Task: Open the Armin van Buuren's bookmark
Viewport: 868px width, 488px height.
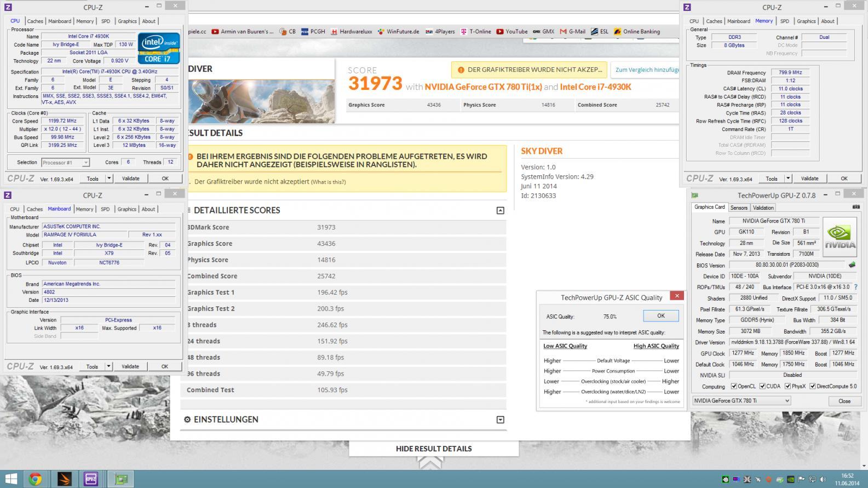Action: (242, 32)
